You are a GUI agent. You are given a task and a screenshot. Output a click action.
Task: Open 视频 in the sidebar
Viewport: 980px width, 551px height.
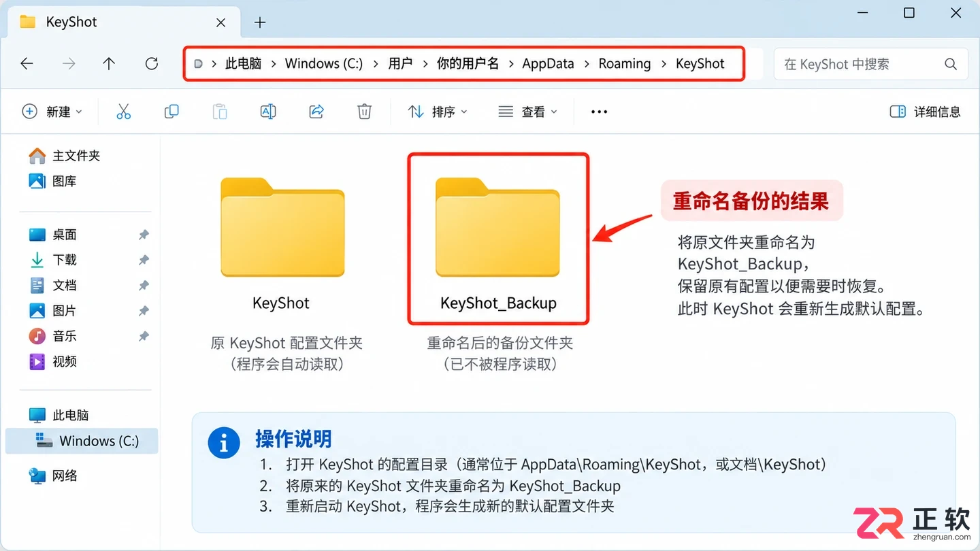(x=52, y=361)
